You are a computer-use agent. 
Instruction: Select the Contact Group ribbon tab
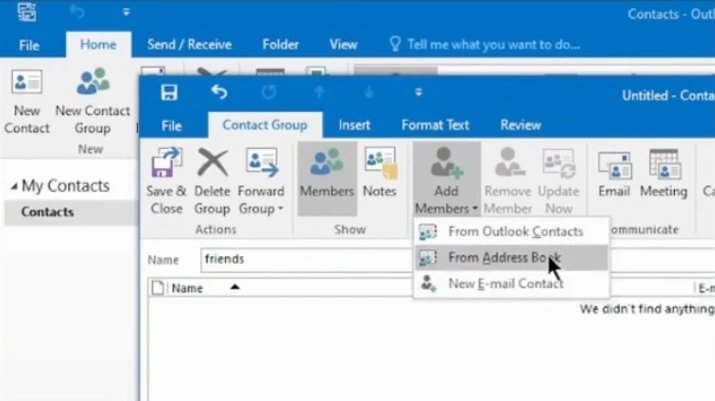264,125
